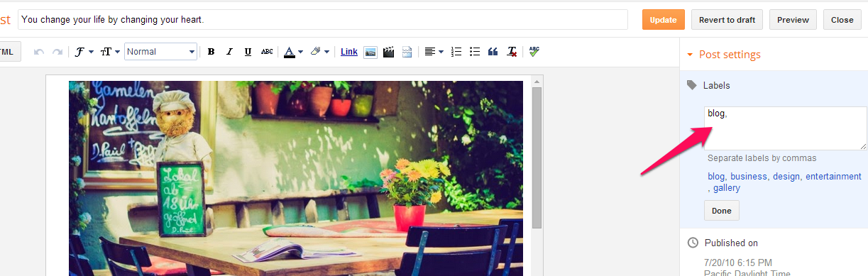The image size is (868, 276).
Task: Click the editor scrollbar up arrow
Action: [x=537, y=81]
